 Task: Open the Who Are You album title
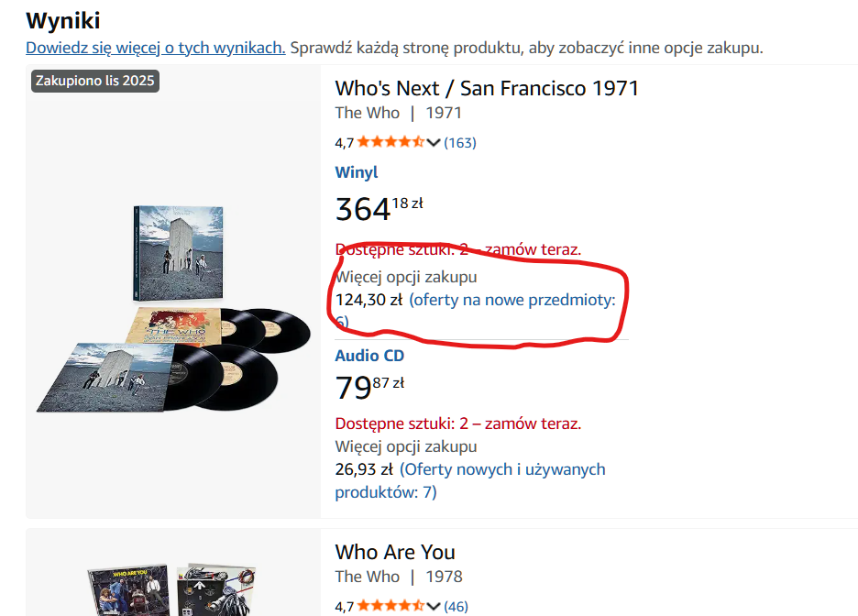tap(395, 552)
